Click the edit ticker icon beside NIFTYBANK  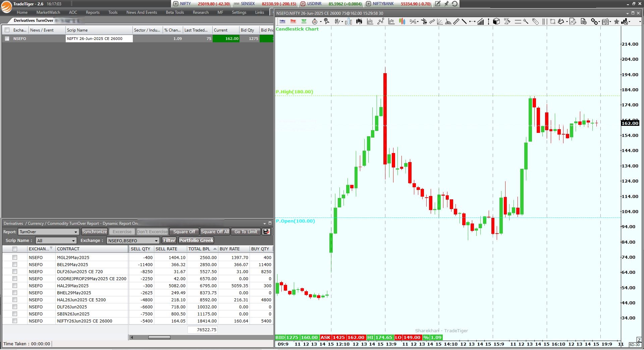pos(438,4)
